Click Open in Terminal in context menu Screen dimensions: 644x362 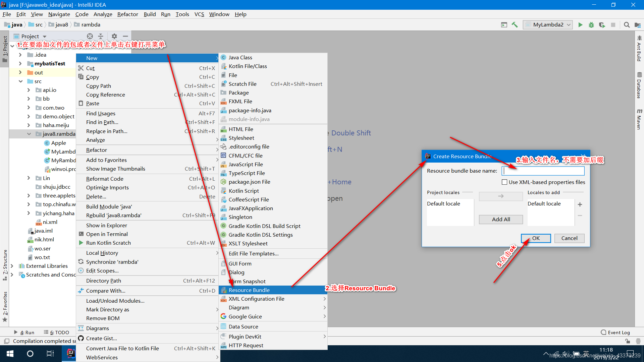(148, 234)
